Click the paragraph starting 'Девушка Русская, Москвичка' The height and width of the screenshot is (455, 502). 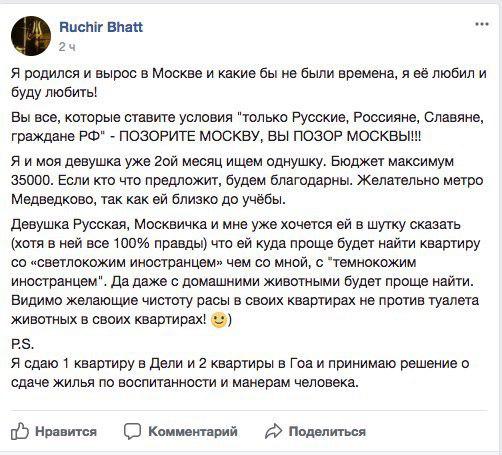click(x=245, y=272)
